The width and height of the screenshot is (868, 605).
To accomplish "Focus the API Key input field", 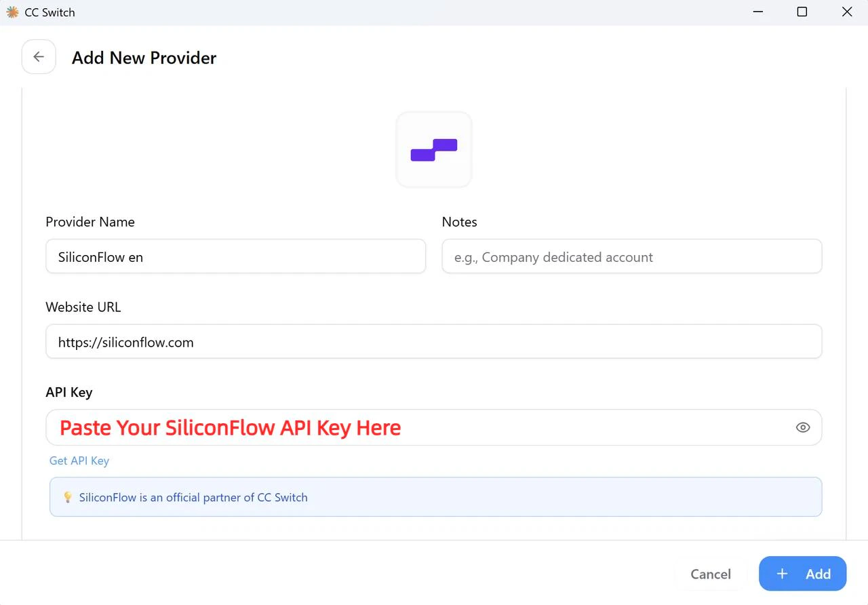I will [434, 427].
